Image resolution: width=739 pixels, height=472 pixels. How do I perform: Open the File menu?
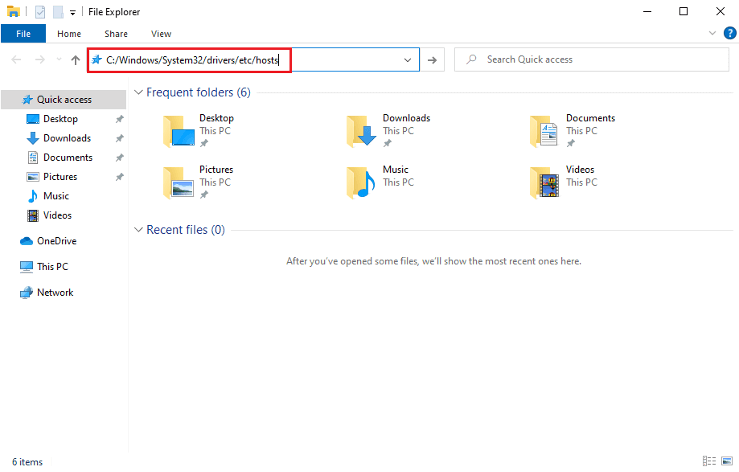(23, 33)
